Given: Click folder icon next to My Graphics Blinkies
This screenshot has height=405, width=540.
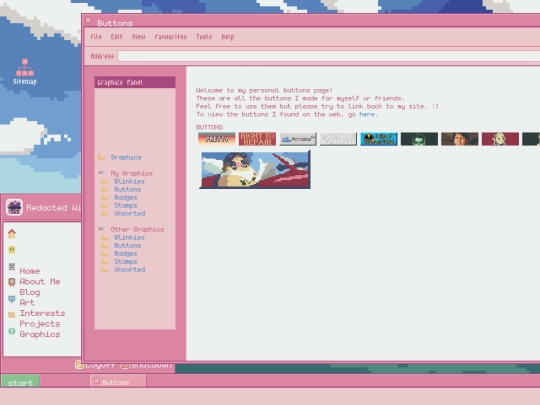Looking at the screenshot, I should [x=105, y=181].
